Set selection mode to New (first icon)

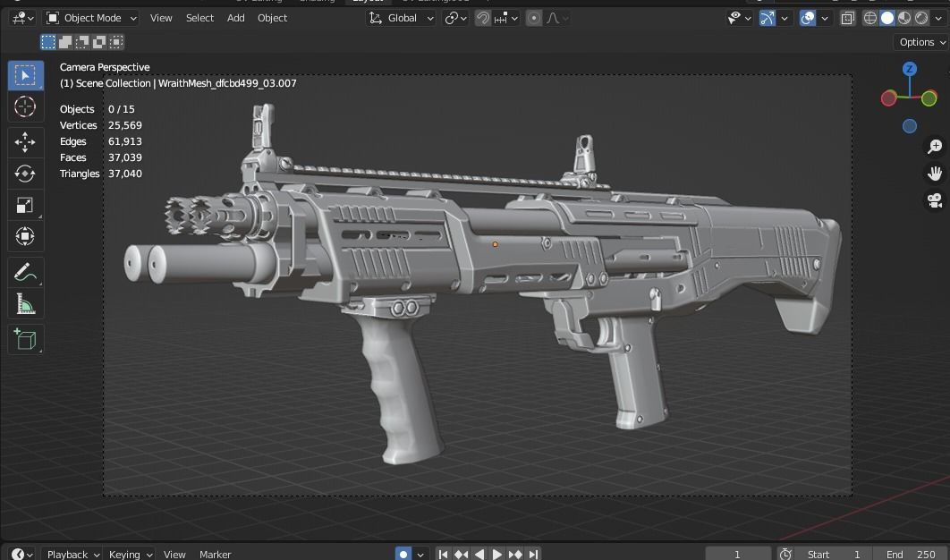pos(48,42)
